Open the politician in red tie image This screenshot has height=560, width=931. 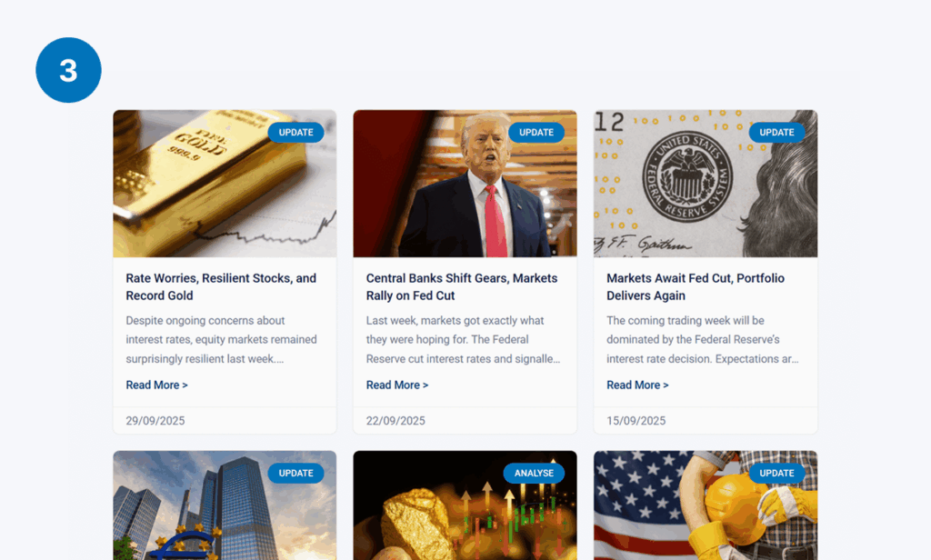pyautogui.click(x=465, y=184)
